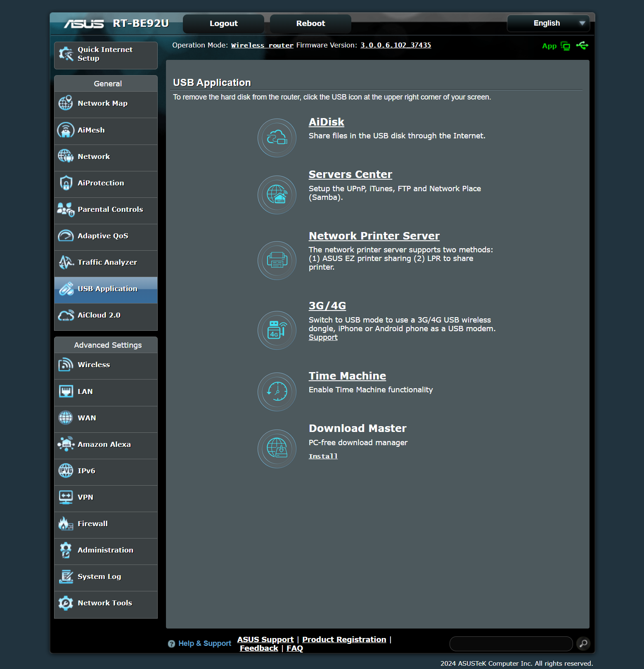The image size is (644, 669).
Task: Click the Wireless router operation mode link
Action: [262, 45]
